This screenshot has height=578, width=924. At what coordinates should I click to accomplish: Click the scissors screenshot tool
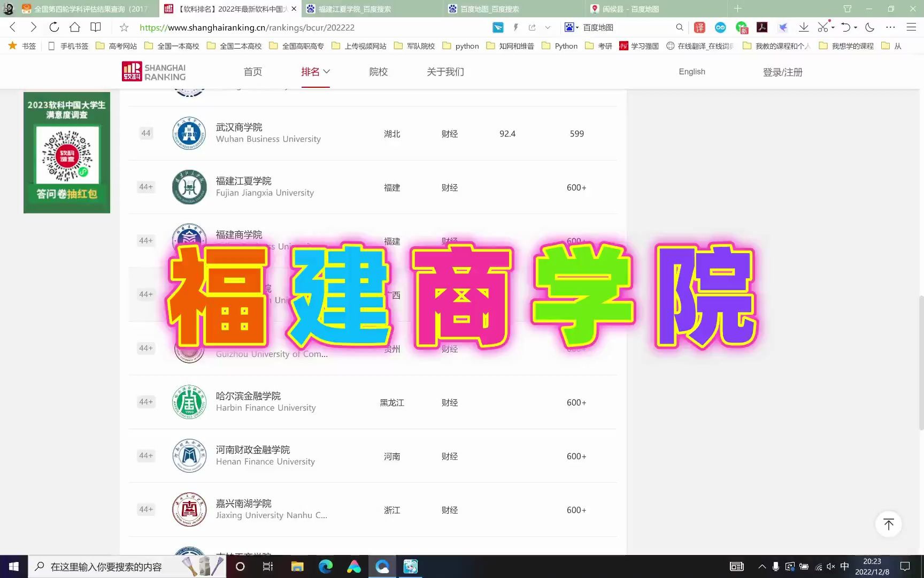823,27
